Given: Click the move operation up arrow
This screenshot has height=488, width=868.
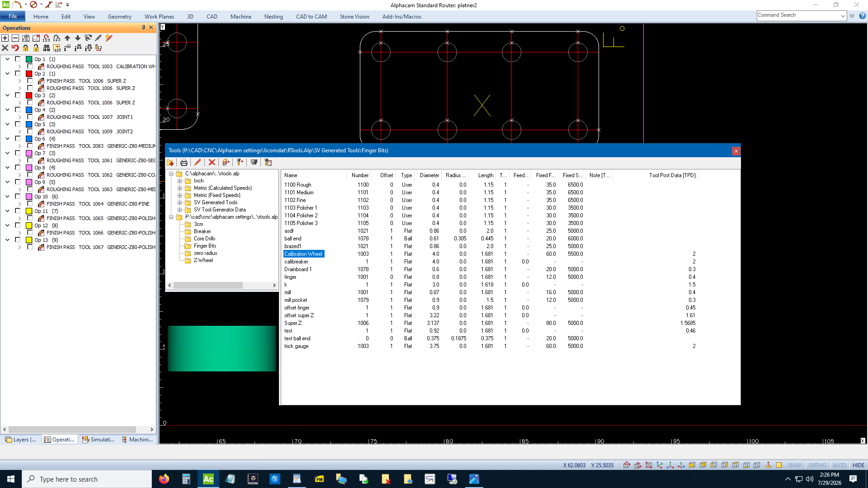Looking at the screenshot, I should (x=67, y=38).
